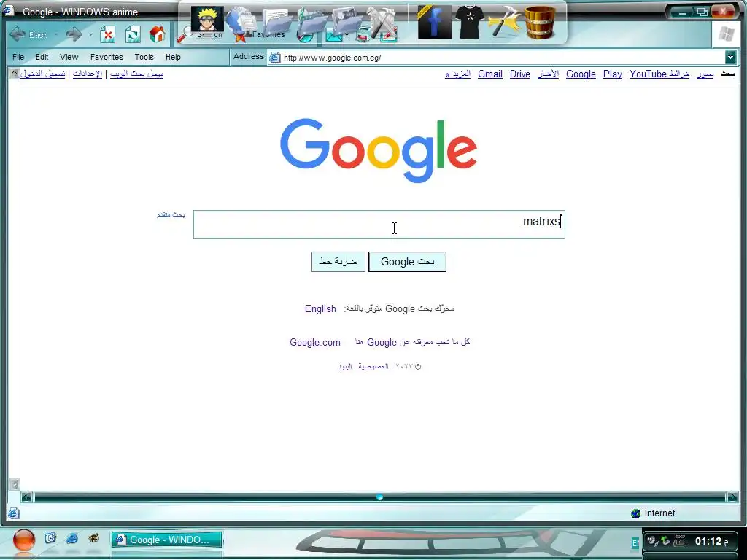Open the Naruto character dock icon
The width and height of the screenshot is (747, 560).
pyautogui.click(x=207, y=19)
